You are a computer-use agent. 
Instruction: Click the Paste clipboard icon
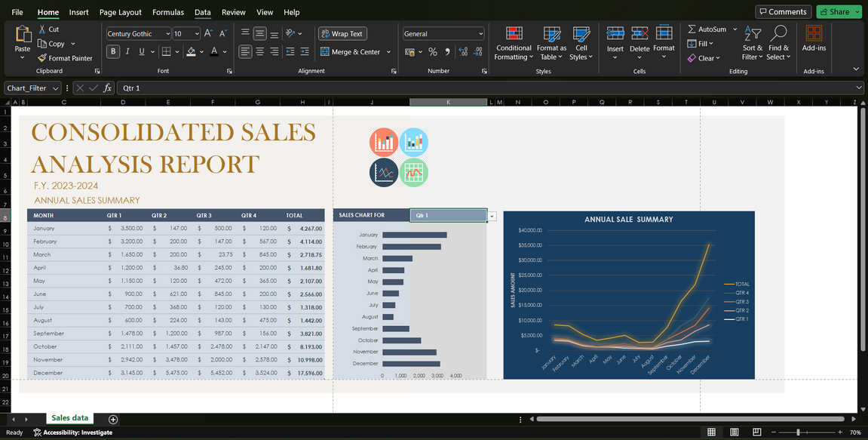[x=23, y=35]
